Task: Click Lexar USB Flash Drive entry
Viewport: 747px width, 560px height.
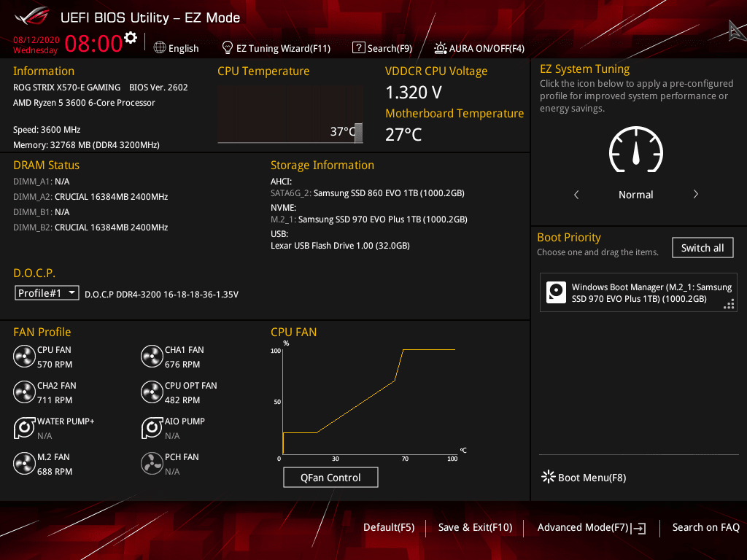Action: pyautogui.click(x=340, y=245)
